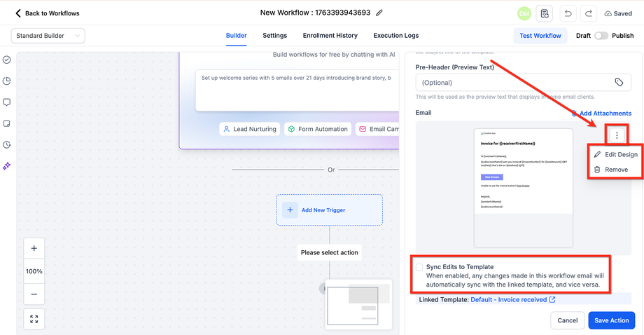The height and width of the screenshot is (335, 644).
Task: Toggle the Draft to Publish switch
Action: click(601, 36)
